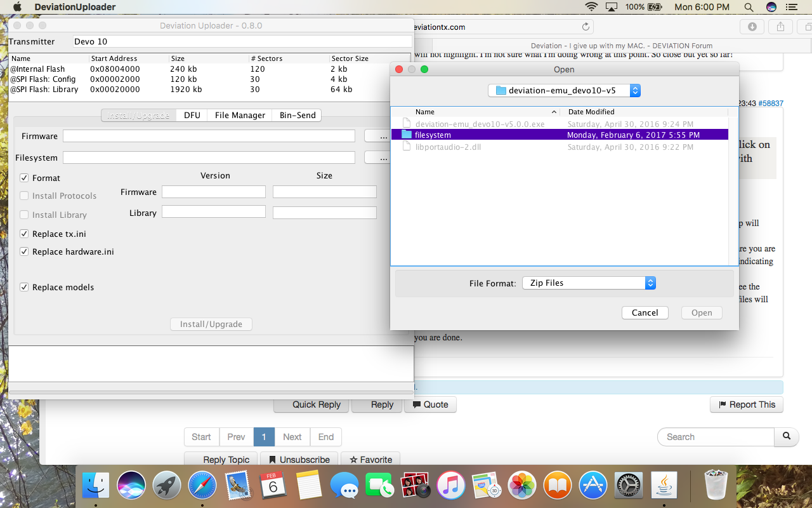Open Launchpad rocket icon in dock
This screenshot has height=508, width=812.
coord(167,486)
